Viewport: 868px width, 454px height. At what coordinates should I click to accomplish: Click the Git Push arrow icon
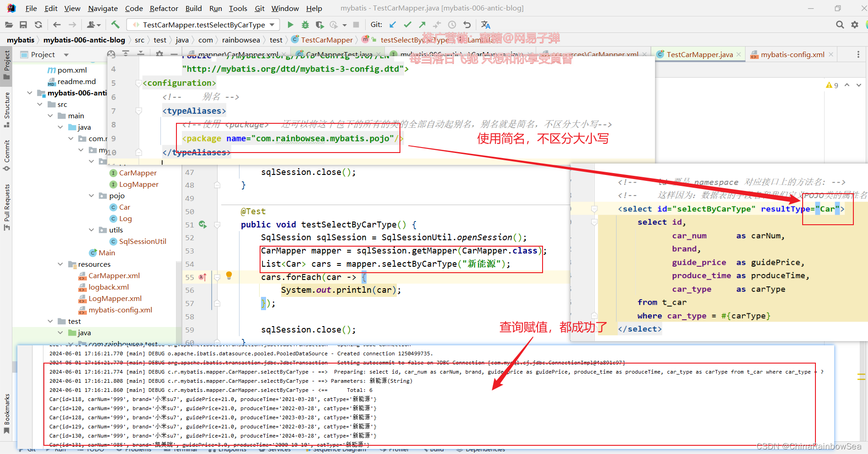pos(422,25)
